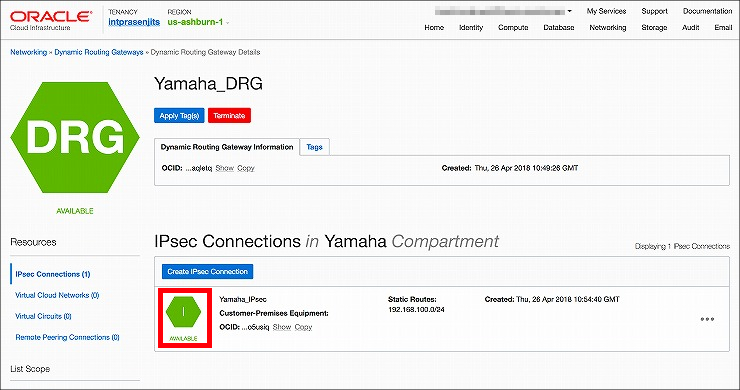Select Virtual Circuits (0) in Resources
The height and width of the screenshot is (390, 740).
point(43,316)
